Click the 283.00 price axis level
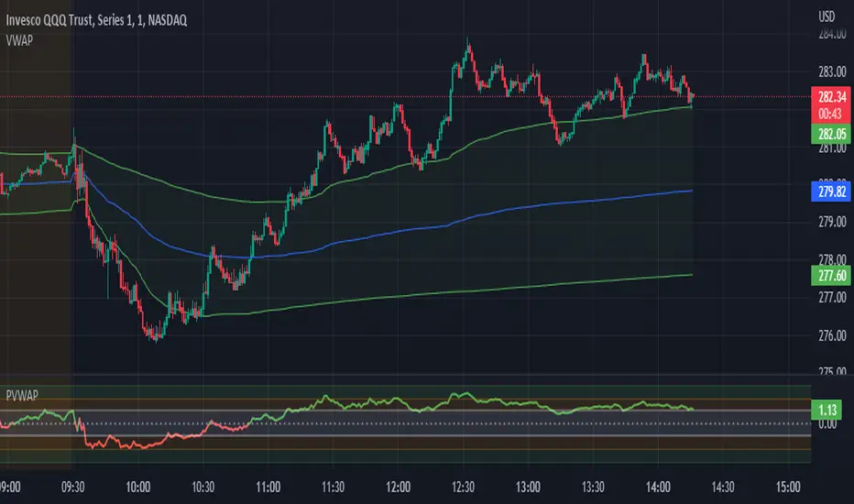Screen dimensions: 854x504 832,71
